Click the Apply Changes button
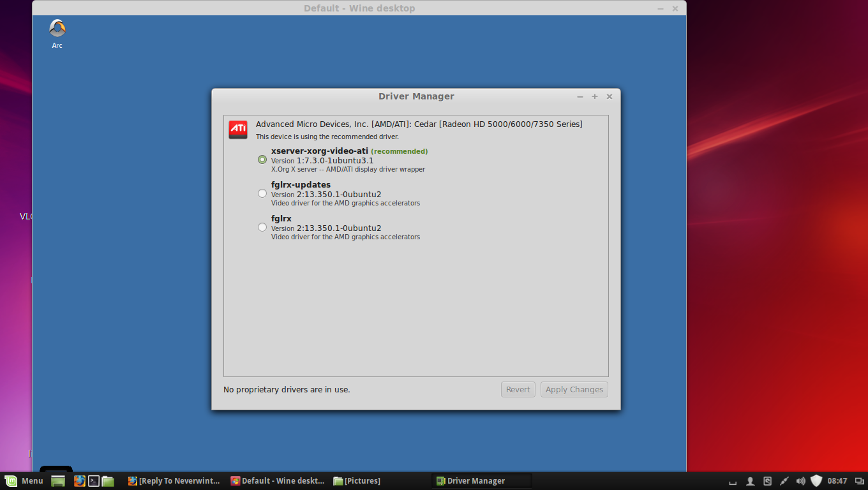 574,390
